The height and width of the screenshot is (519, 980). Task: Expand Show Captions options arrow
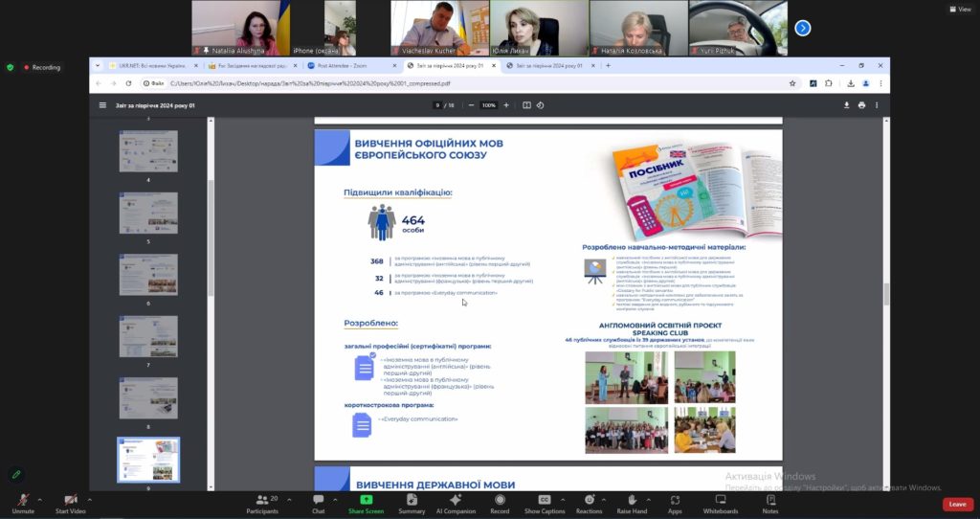coord(563,500)
